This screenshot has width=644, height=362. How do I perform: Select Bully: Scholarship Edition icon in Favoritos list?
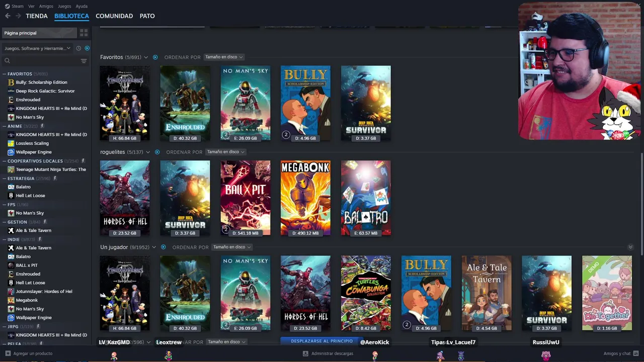click(11, 82)
